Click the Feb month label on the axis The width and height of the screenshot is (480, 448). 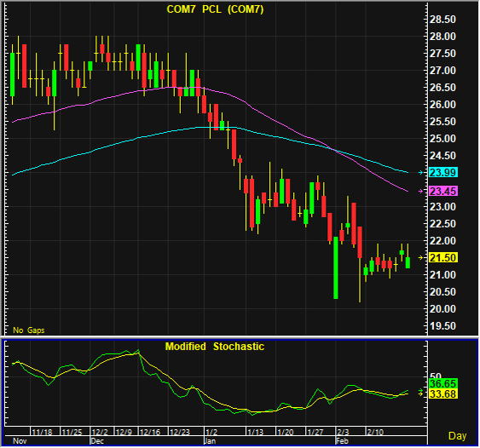coord(342,441)
